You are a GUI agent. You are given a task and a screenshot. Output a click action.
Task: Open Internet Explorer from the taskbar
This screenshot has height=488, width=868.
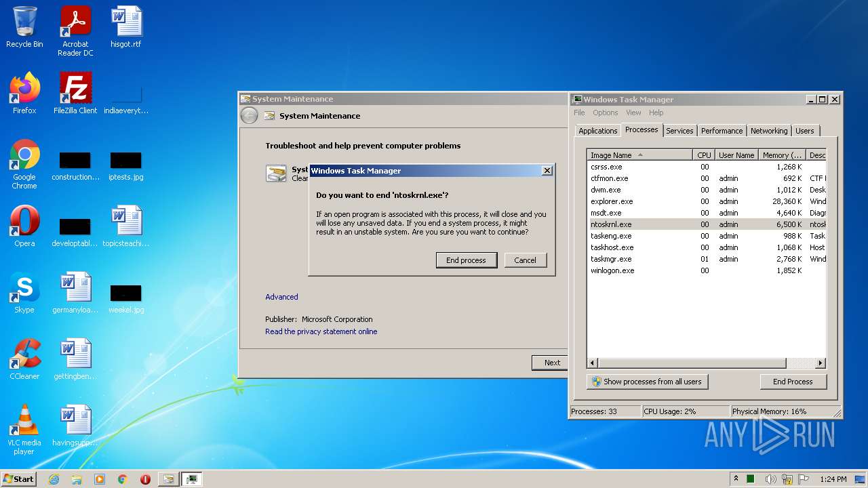[x=54, y=479]
